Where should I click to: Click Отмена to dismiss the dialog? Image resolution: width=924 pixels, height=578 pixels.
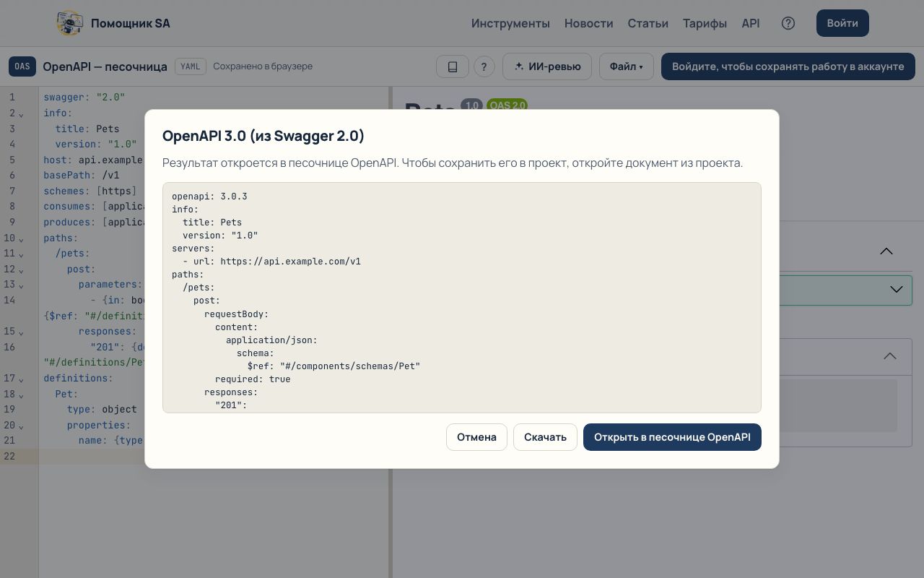coord(476,437)
